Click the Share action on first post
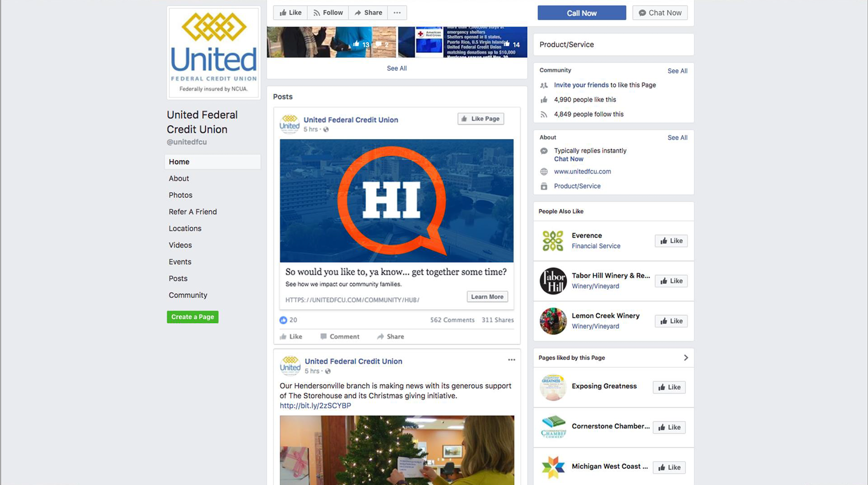The image size is (868, 485). tap(391, 336)
